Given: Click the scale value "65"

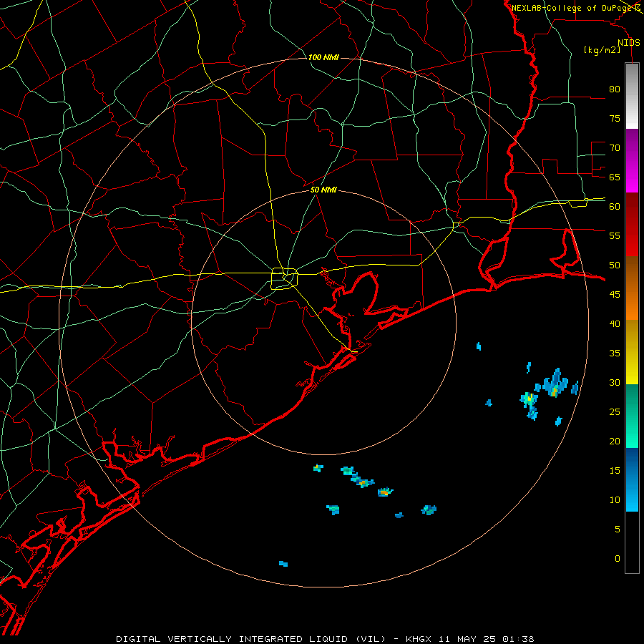Looking at the screenshot, I should point(615,177).
